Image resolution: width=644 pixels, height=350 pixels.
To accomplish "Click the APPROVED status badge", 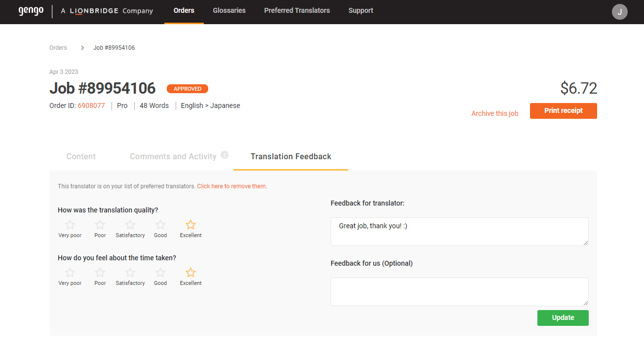I will [188, 89].
